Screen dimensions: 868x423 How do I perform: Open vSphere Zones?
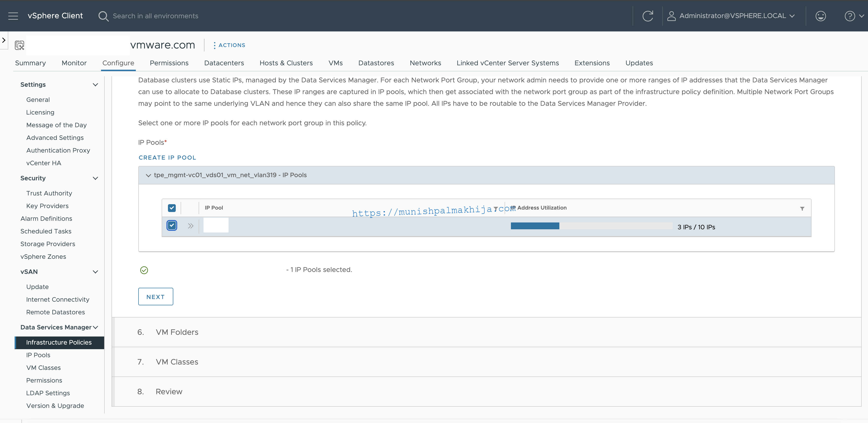43,256
